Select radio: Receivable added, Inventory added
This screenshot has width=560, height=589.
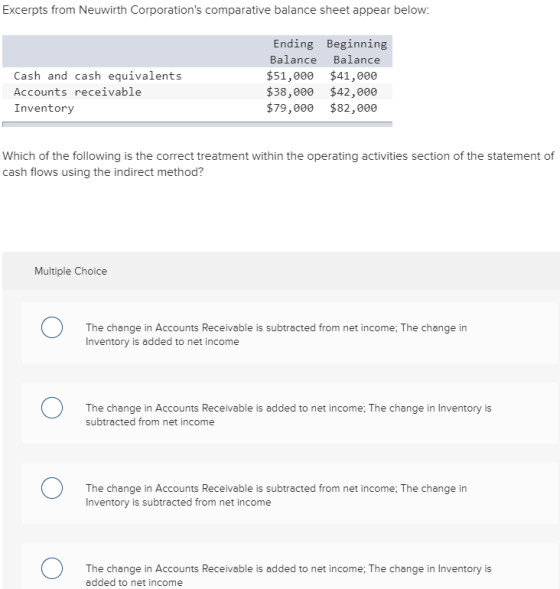click(52, 568)
